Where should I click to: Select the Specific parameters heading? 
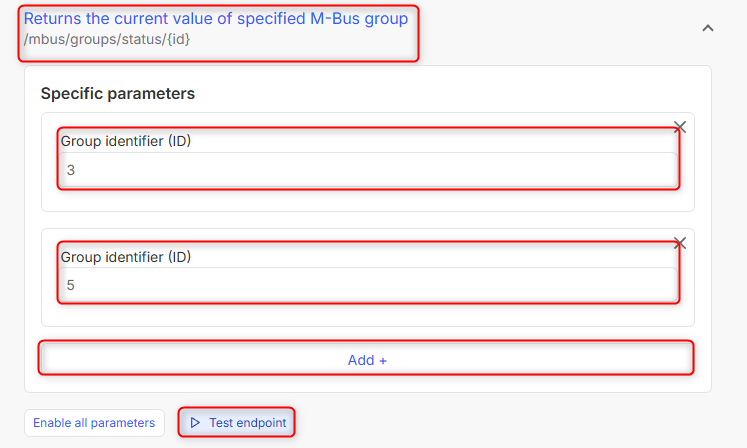(x=117, y=93)
